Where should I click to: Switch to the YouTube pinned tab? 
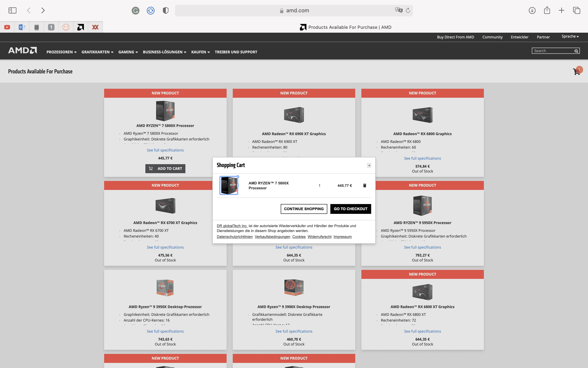click(x=7, y=27)
